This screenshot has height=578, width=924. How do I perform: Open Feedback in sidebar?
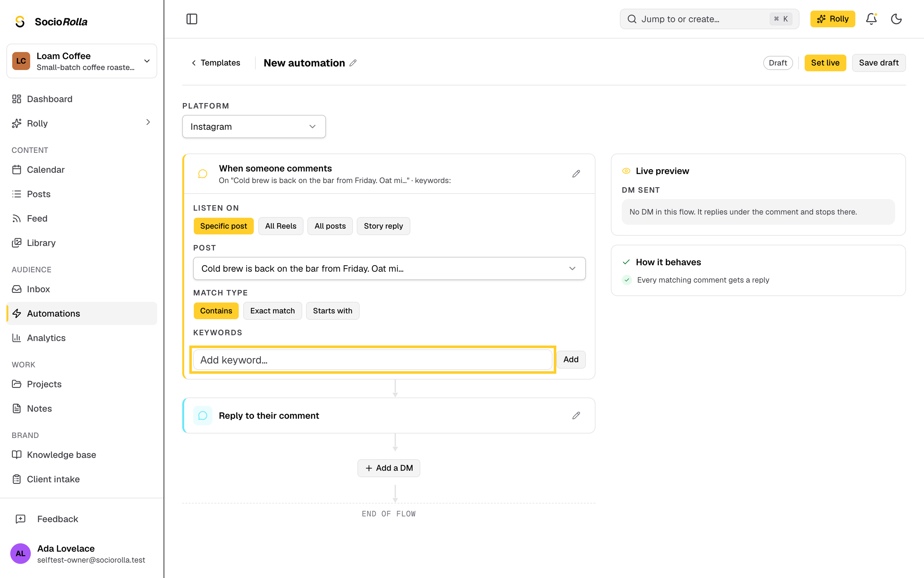tap(82, 519)
